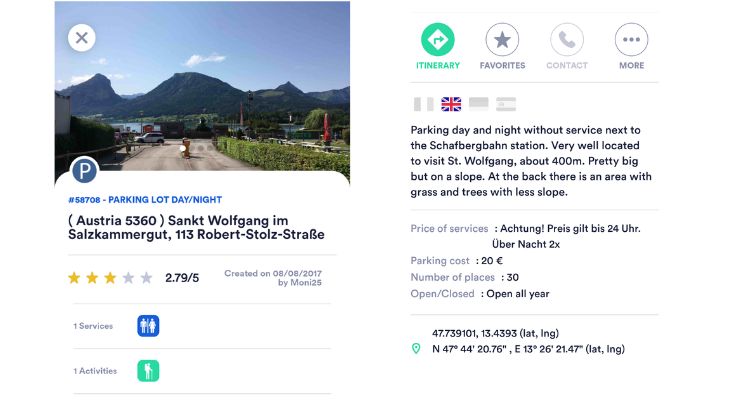Tap the Contact phone icon
Screen dimensions: 730x411
point(567,40)
